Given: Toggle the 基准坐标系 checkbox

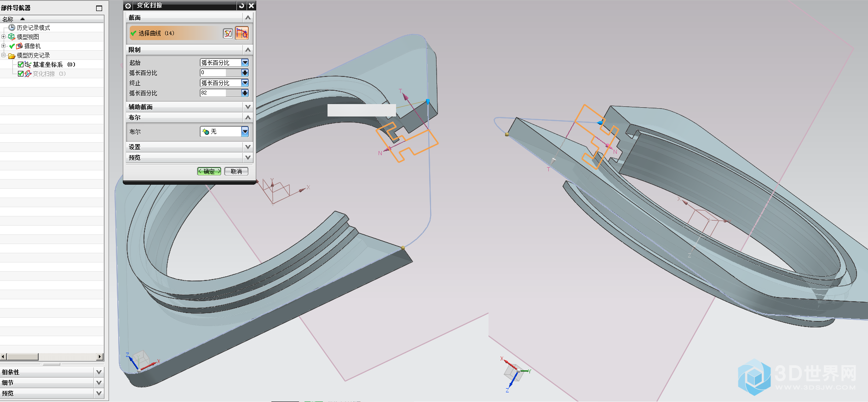Looking at the screenshot, I should tap(21, 64).
